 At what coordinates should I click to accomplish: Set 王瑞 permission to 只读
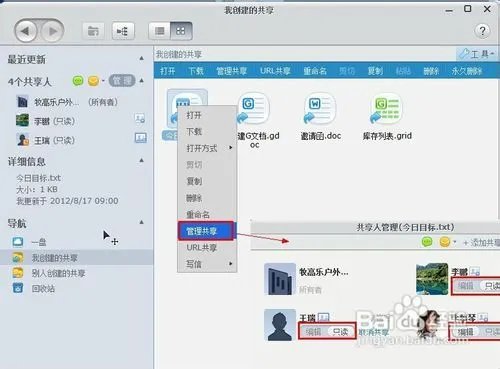click(x=340, y=331)
